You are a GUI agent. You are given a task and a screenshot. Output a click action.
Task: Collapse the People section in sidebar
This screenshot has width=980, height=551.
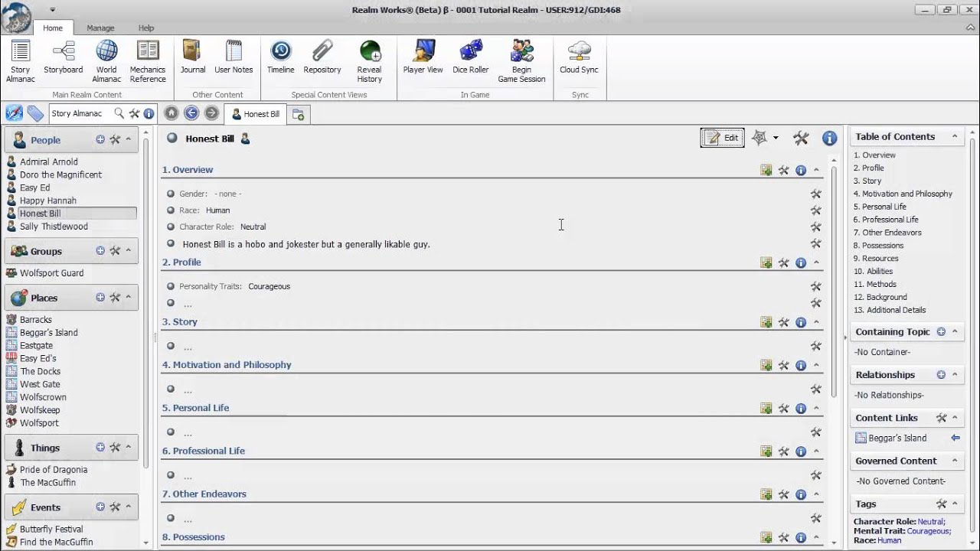pyautogui.click(x=129, y=140)
